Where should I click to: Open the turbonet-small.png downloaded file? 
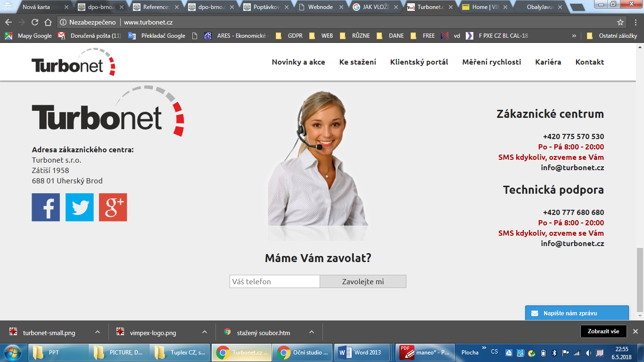[x=49, y=333]
